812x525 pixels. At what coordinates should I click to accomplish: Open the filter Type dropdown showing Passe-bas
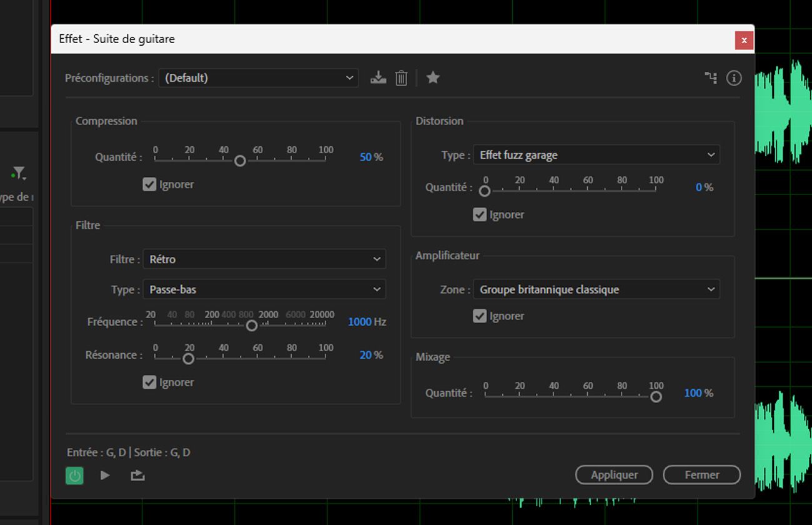(264, 289)
